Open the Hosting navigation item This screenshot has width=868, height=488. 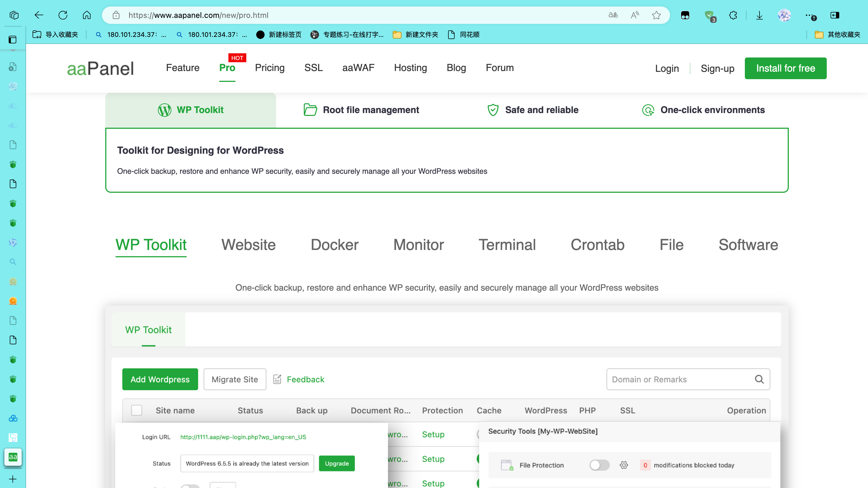[x=410, y=68]
